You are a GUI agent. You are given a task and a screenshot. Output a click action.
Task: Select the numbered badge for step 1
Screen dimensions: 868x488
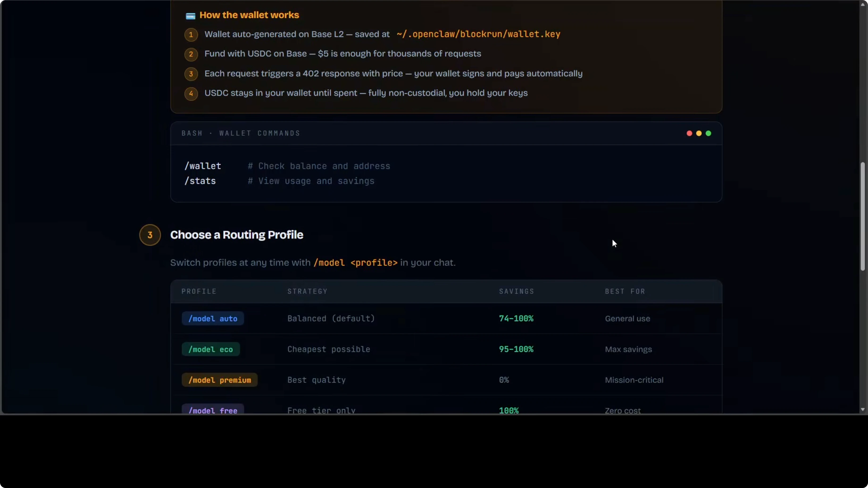[191, 35]
